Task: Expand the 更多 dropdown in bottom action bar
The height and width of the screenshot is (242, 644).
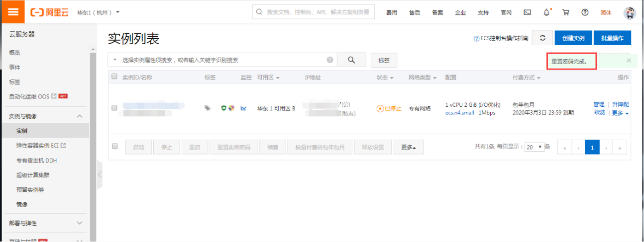Action: (409, 147)
